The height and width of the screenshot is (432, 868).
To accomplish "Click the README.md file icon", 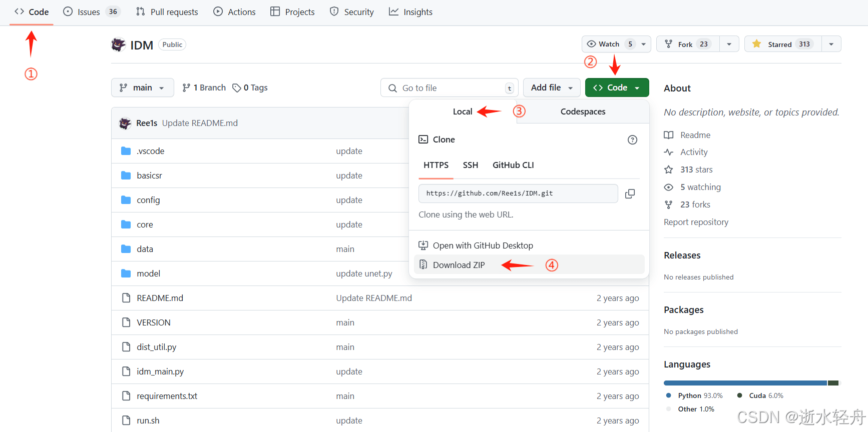I will click(x=126, y=298).
